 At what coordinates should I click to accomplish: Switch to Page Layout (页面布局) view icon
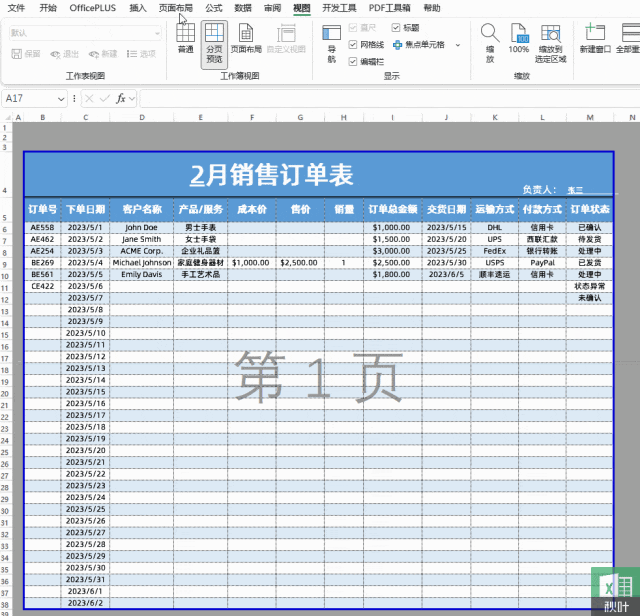point(246,39)
